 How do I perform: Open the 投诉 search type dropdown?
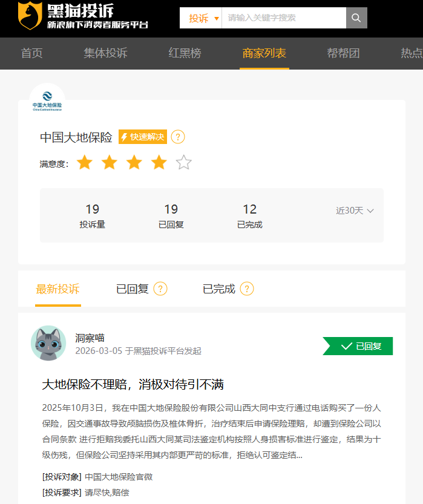pos(201,18)
